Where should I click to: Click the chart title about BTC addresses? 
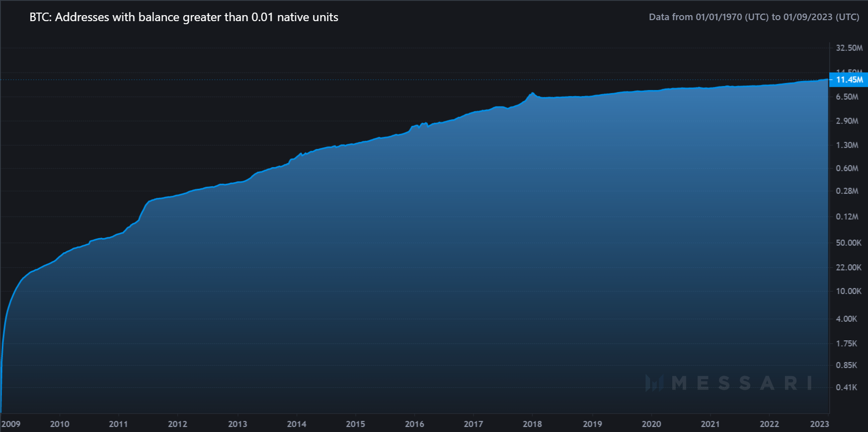click(184, 17)
